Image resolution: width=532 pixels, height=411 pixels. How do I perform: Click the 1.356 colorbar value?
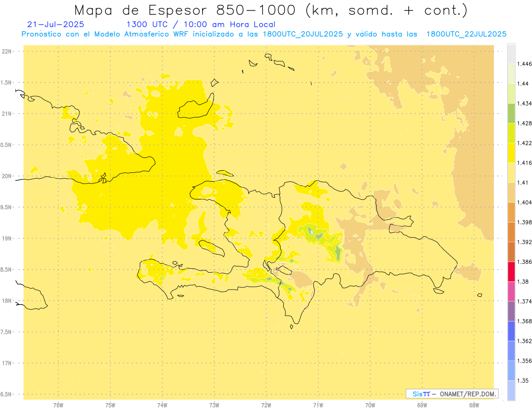tap(524, 361)
